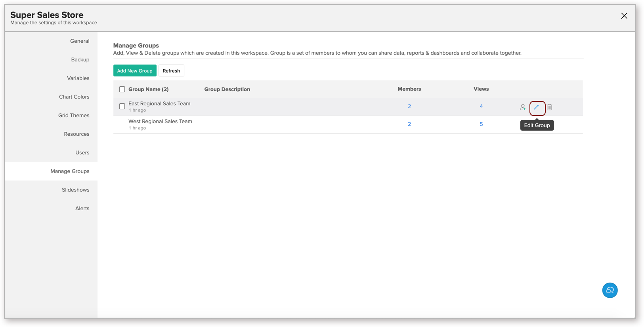Viewport: 644px width, 327px height.
Task: Delete East Regional Sales Team via trash icon
Action: (549, 107)
